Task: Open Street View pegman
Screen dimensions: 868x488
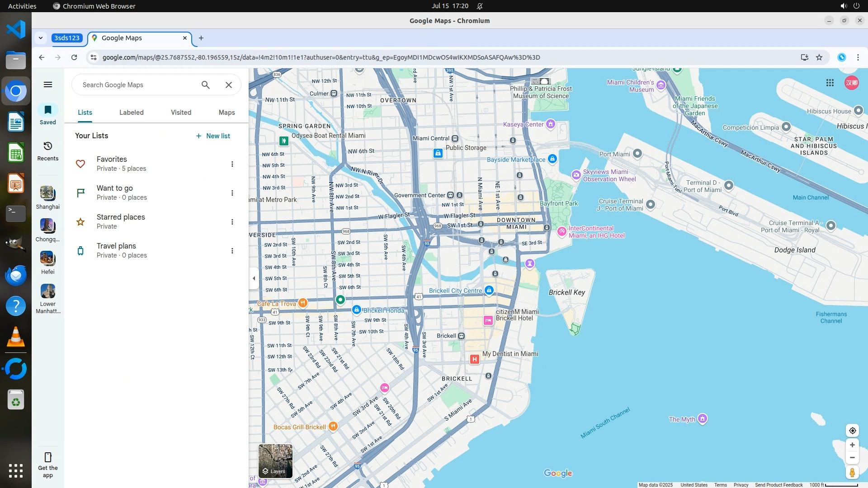Action: (x=852, y=473)
